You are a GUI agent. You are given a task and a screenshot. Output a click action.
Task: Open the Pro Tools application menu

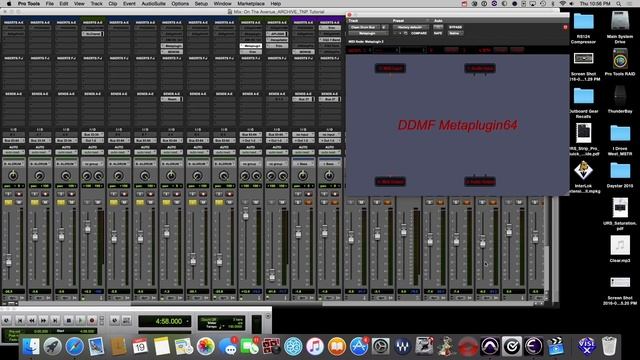click(x=29, y=3)
